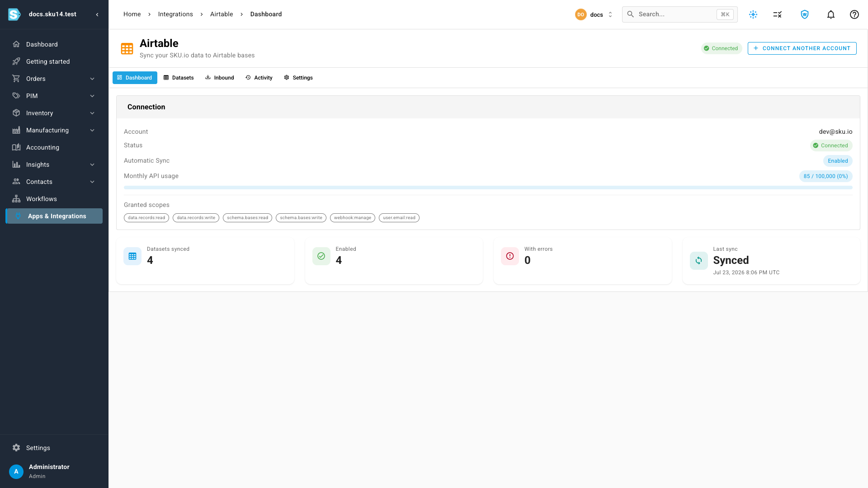This screenshot has width=868, height=488.
Task: Open Workflows in sidebar
Action: [x=54, y=199]
